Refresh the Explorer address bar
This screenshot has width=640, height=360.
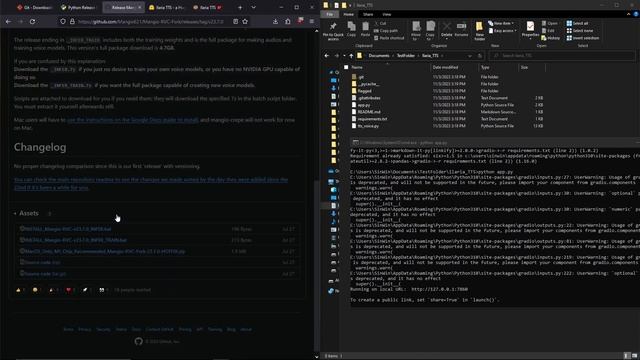click(480, 56)
